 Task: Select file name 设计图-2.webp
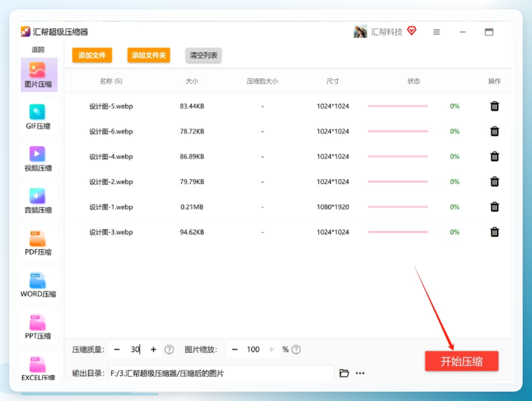(111, 182)
